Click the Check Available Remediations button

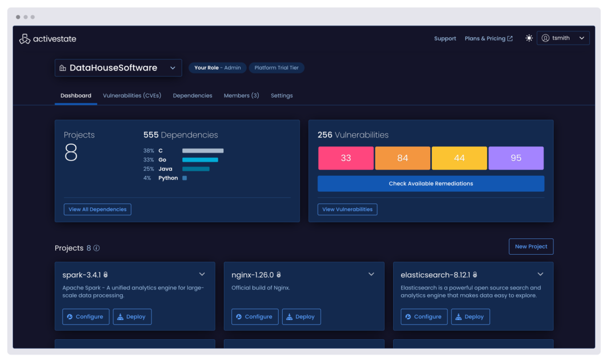point(431,183)
